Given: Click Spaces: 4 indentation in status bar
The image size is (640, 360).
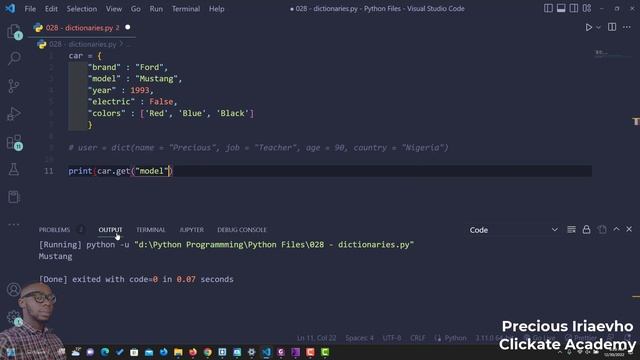Looking at the screenshot, I should [359, 338].
